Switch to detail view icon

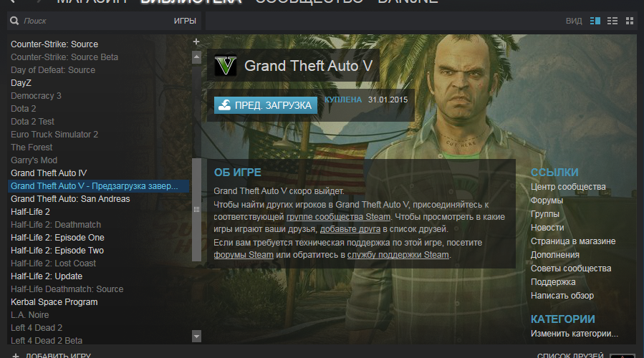pyautogui.click(x=595, y=21)
